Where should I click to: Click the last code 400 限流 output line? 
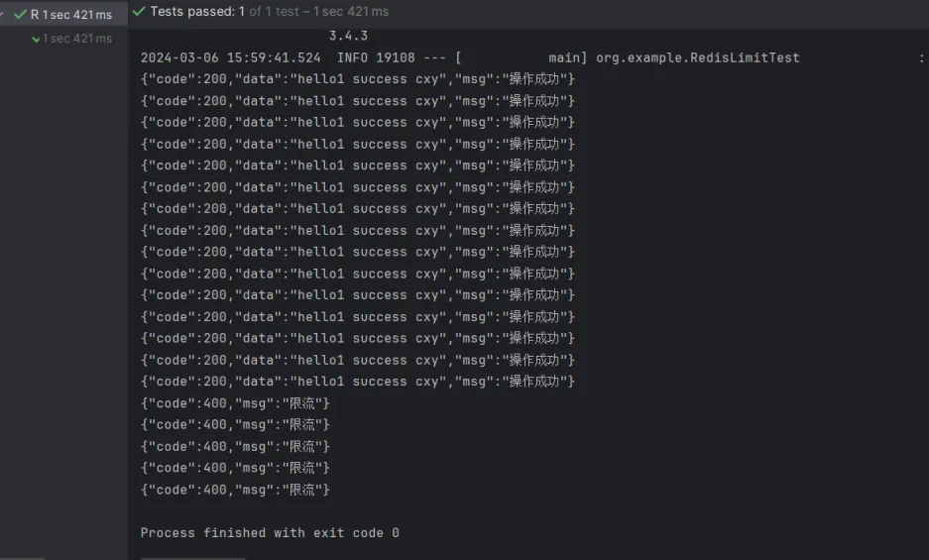click(235, 490)
